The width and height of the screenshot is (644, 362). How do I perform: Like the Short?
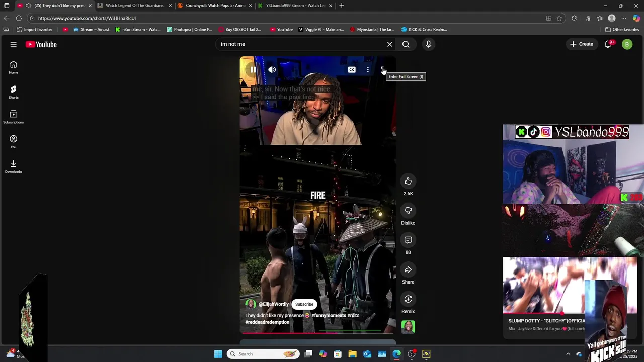(x=408, y=181)
